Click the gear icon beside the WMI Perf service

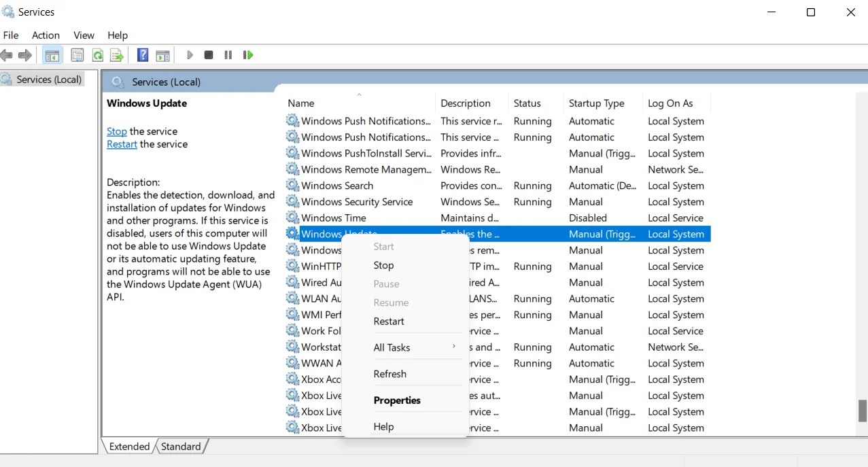click(292, 315)
